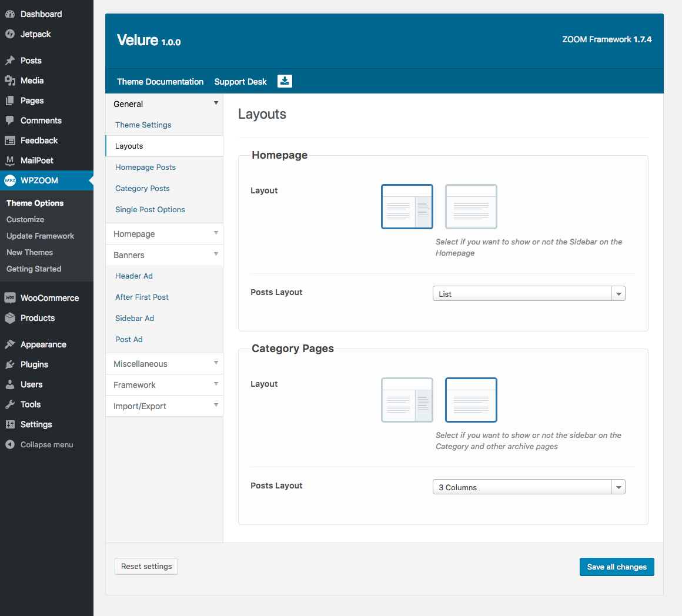Open the Homepage Posts Layout dropdown
The image size is (682, 616).
tap(529, 294)
